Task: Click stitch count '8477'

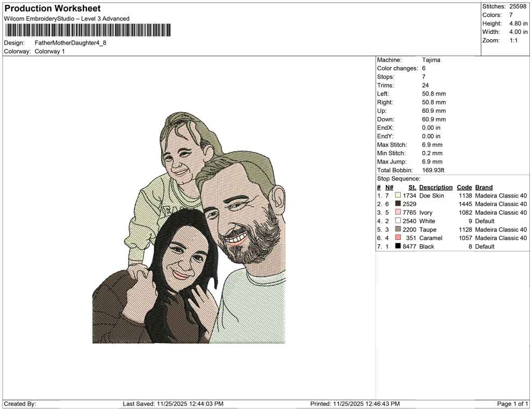Action: pyautogui.click(x=409, y=246)
